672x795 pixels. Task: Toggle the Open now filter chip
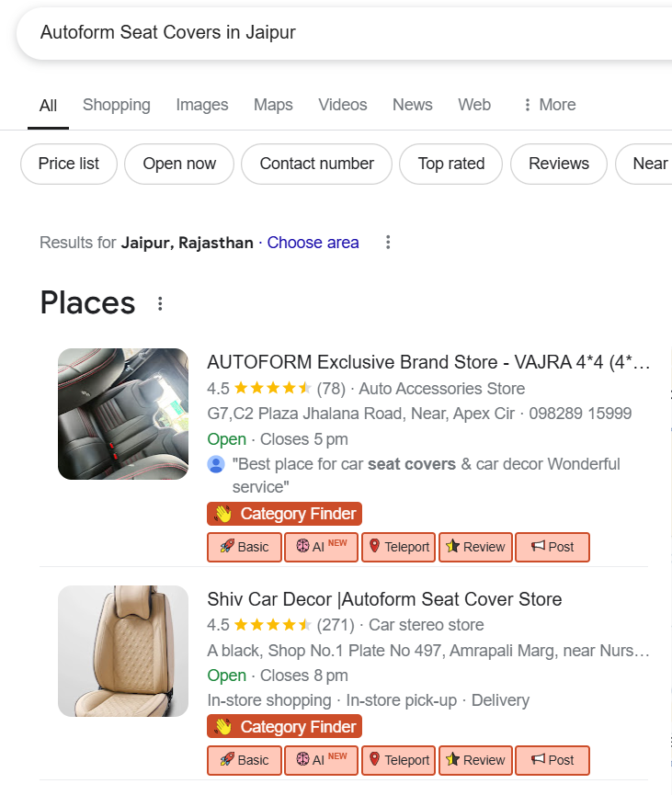[179, 164]
